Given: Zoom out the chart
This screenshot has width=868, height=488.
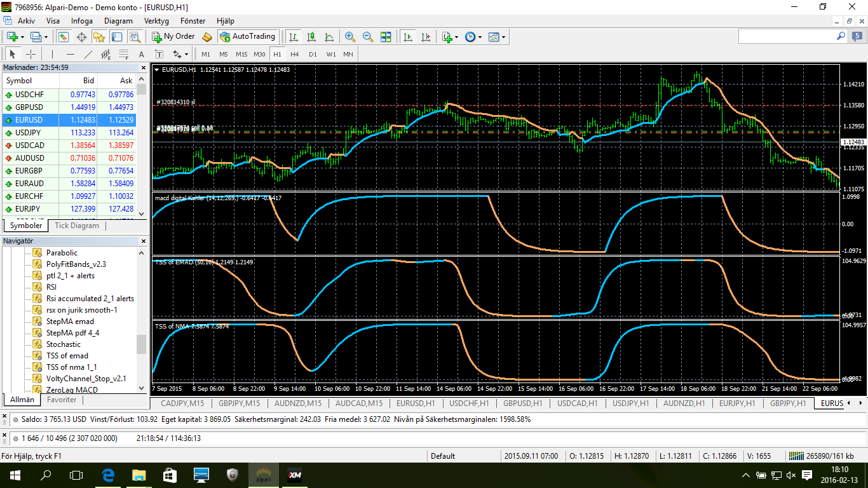Looking at the screenshot, I should click(x=368, y=37).
